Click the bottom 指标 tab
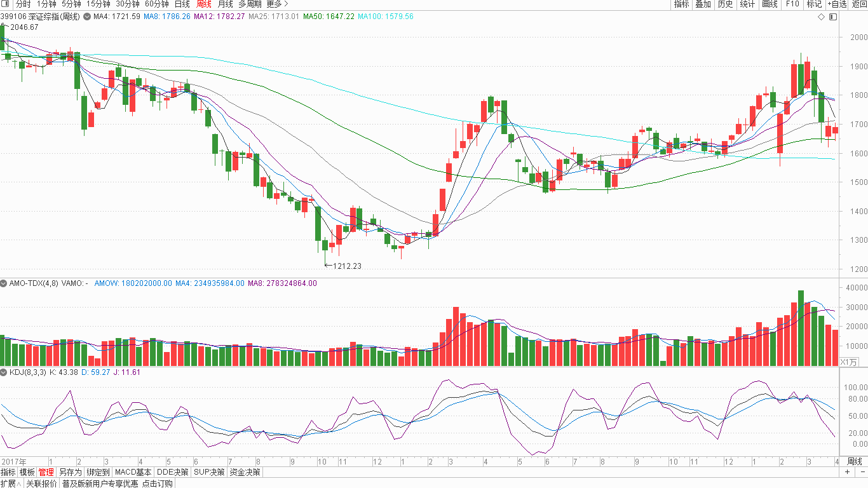The height and width of the screenshot is (488, 868). (8, 472)
